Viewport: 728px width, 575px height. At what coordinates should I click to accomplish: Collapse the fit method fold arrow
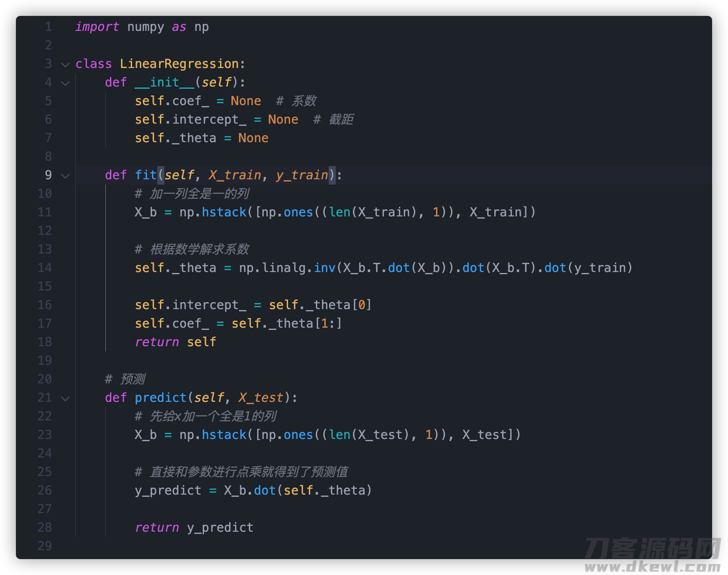tap(65, 176)
